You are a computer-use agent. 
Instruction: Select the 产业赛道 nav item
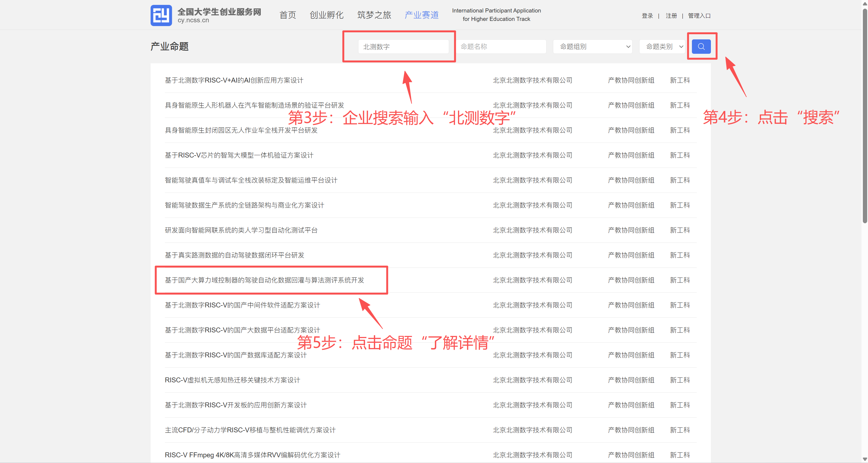point(422,15)
